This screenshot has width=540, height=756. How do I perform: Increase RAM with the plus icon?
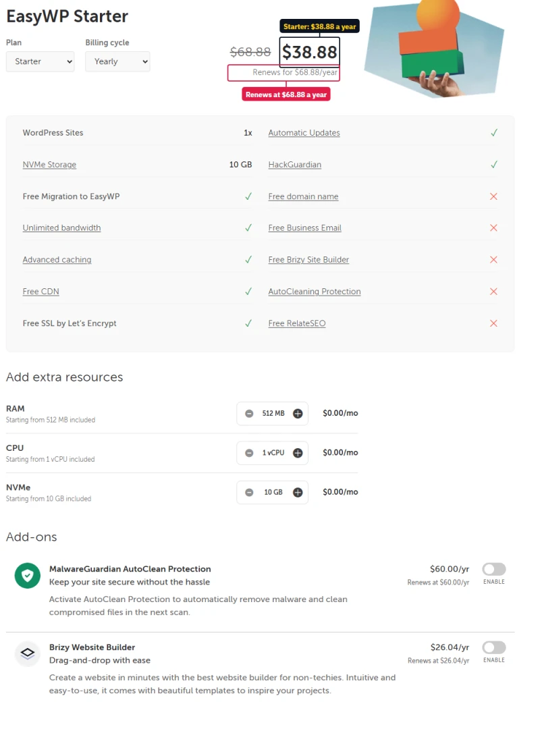298,414
